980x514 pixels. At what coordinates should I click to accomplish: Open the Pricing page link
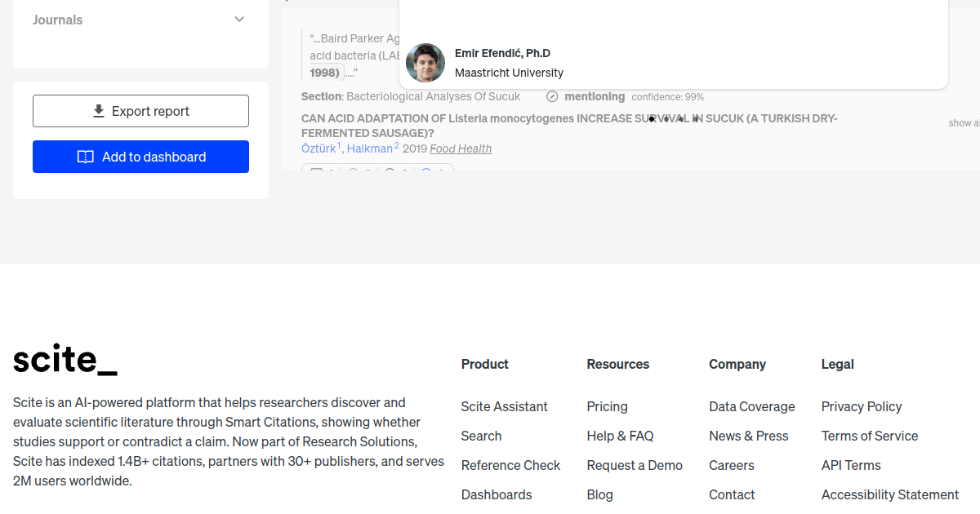tap(607, 406)
